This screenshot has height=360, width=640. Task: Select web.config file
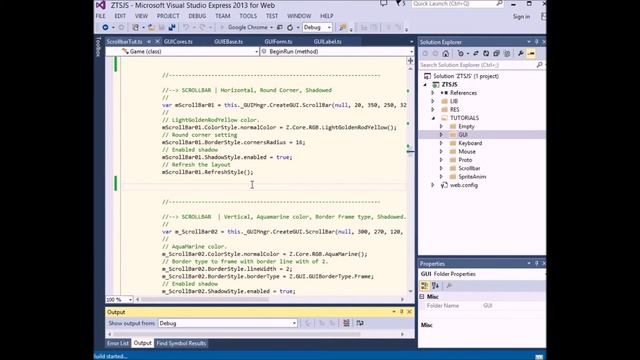pos(464,185)
